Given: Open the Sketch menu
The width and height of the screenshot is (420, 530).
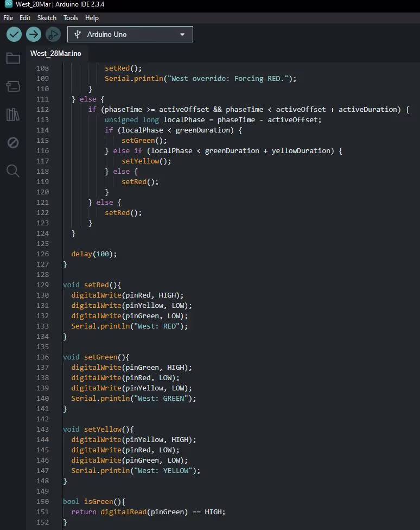Looking at the screenshot, I should click(47, 18).
